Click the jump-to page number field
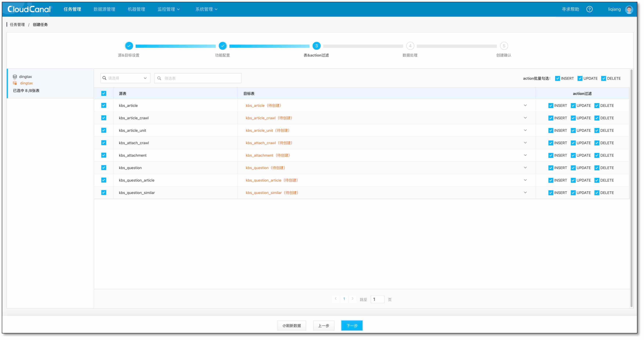 377,299
